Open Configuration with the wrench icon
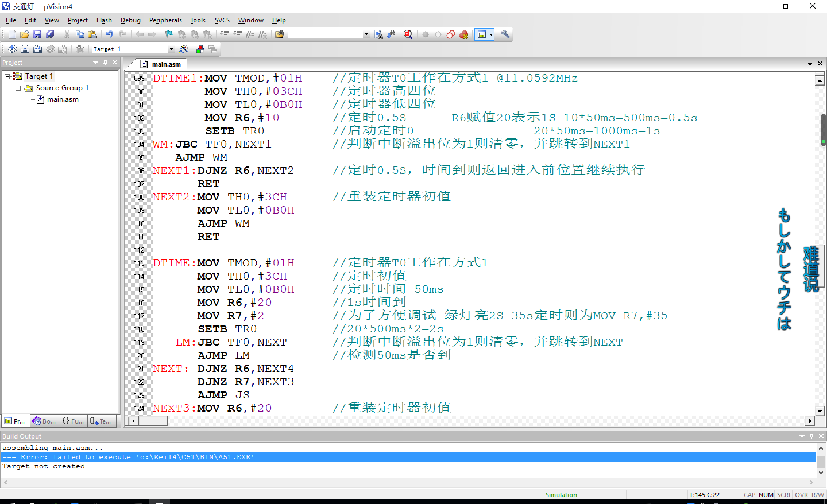827x504 pixels. click(x=505, y=34)
